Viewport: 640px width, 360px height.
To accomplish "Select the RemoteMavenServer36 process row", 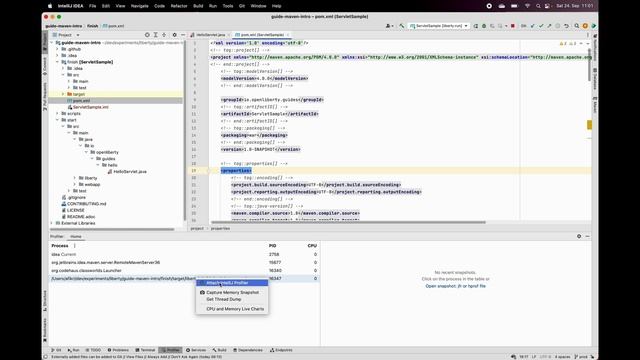I will [x=184, y=262].
